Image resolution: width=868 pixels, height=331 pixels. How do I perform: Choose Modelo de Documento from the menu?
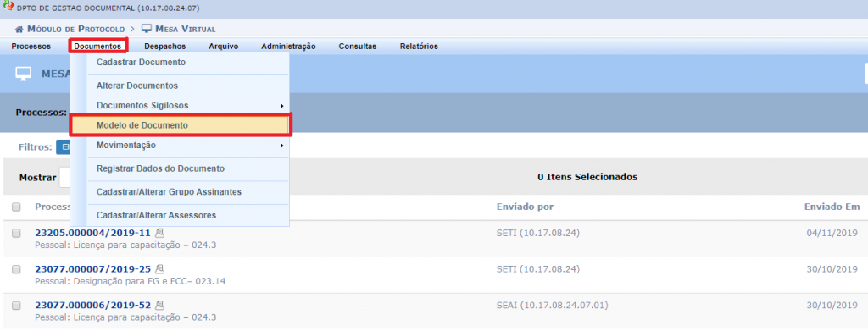point(181,125)
